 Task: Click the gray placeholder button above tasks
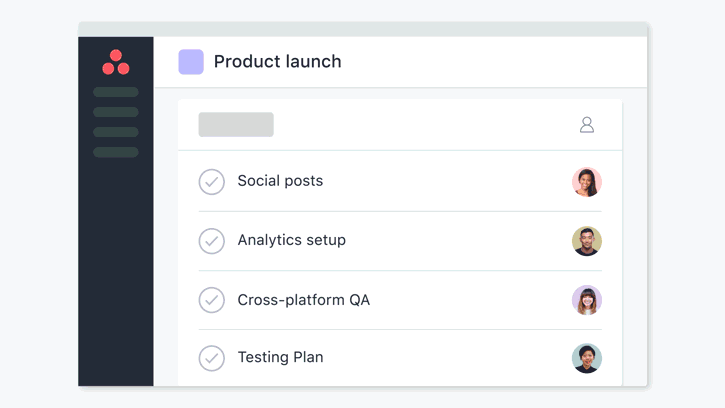(x=236, y=124)
